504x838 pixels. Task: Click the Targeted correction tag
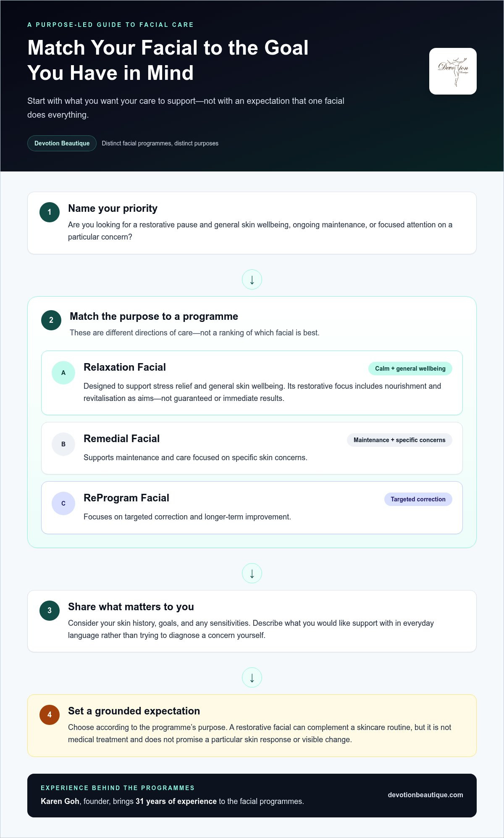click(418, 499)
